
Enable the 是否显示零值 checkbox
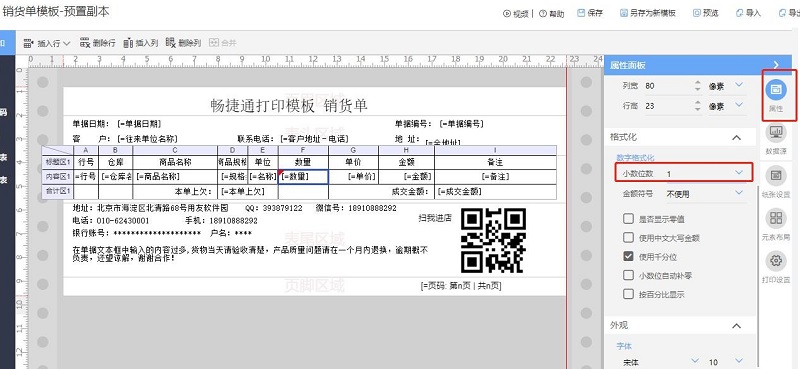(629, 219)
